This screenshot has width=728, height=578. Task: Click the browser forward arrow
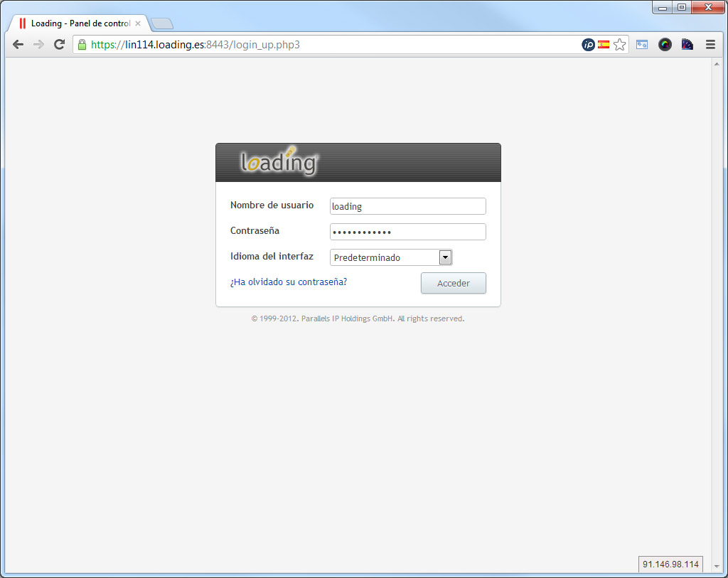pyautogui.click(x=38, y=45)
